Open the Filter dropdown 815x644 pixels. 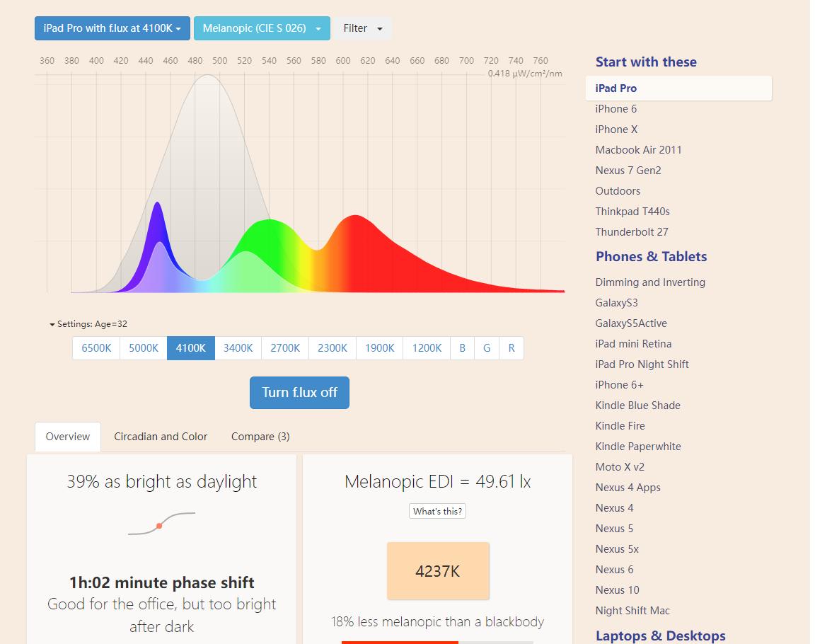(362, 28)
